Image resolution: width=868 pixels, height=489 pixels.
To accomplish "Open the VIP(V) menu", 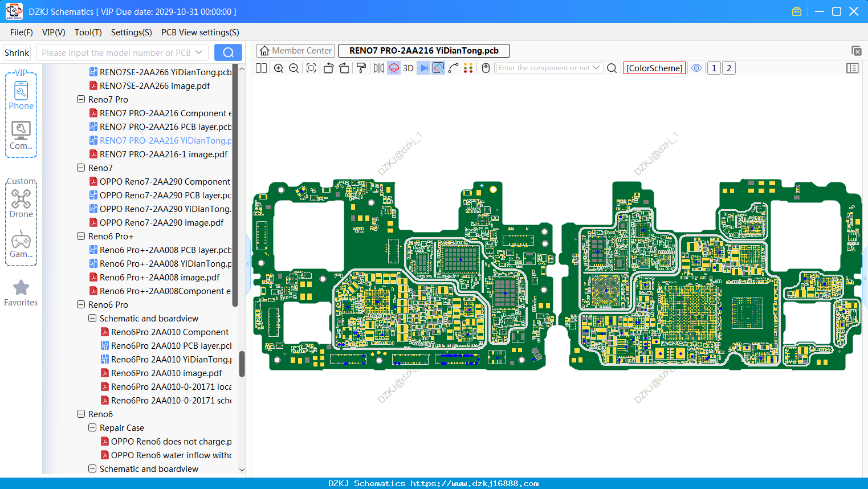I will (x=54, y=32).
